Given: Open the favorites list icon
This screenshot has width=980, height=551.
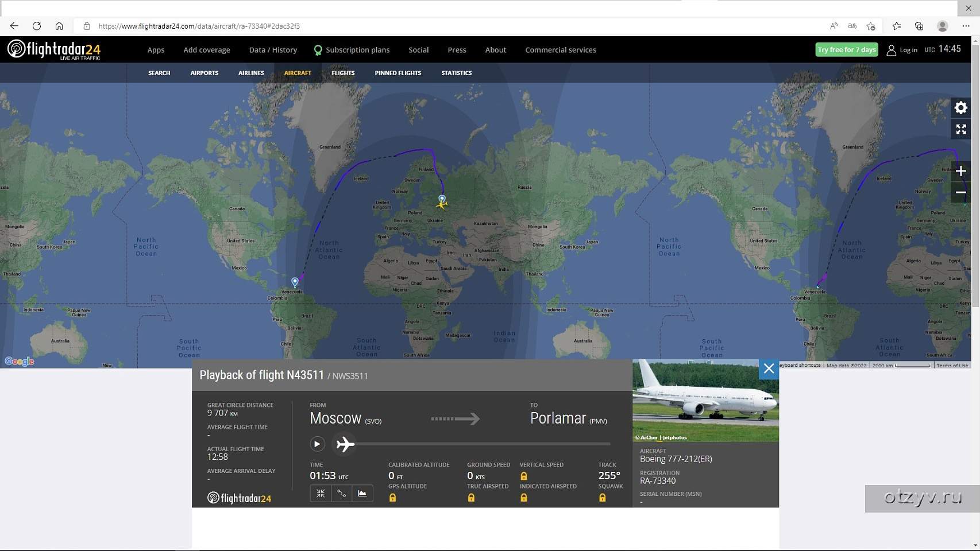Looking at the screenshot, I should pos(897,26).
